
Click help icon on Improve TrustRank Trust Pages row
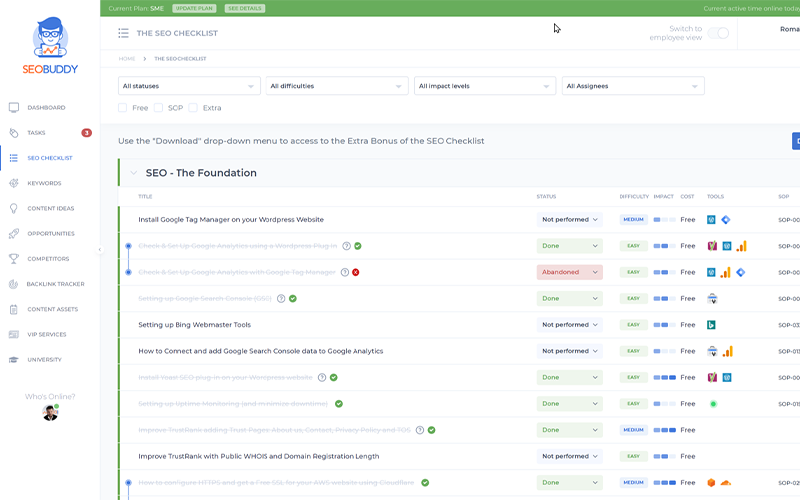coord(420,430)
